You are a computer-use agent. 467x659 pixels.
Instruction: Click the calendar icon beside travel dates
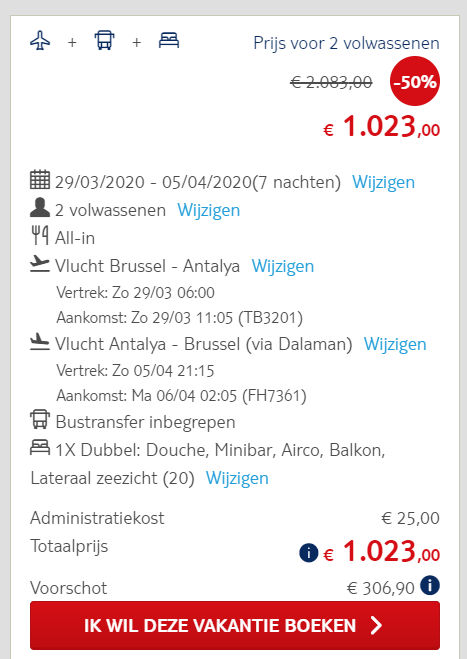pos(40,180)
